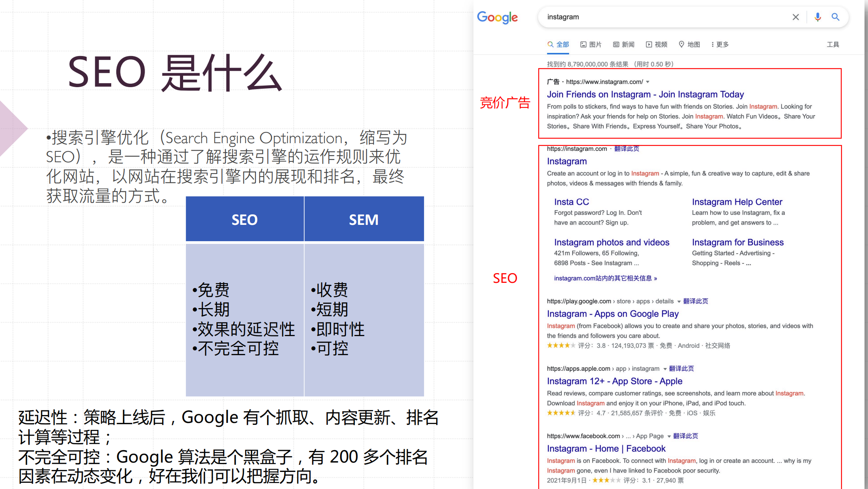Image resolution: width=868 pixels, height=489 pixels.
Task: Open 'Instagram - Home | Facebook' result
Action: (x=606, y=449)
